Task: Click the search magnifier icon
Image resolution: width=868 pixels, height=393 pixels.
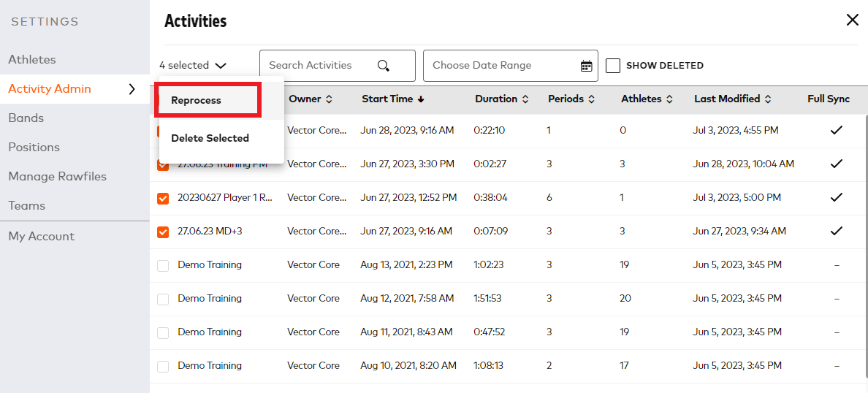Action: pos(384,66)
